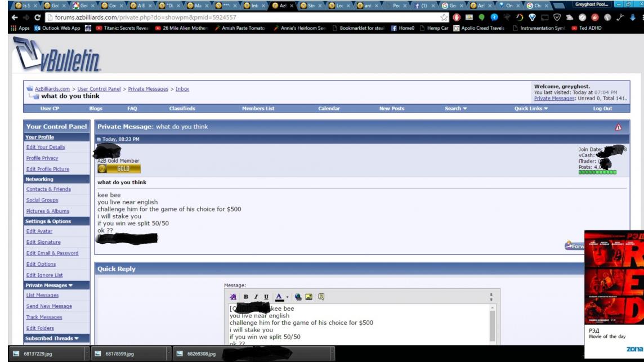Image resolution: width=644 pixels, height=362 pixels.
Task: Open options arrow for 68178599.jpg download
Action: coord(168,354)
